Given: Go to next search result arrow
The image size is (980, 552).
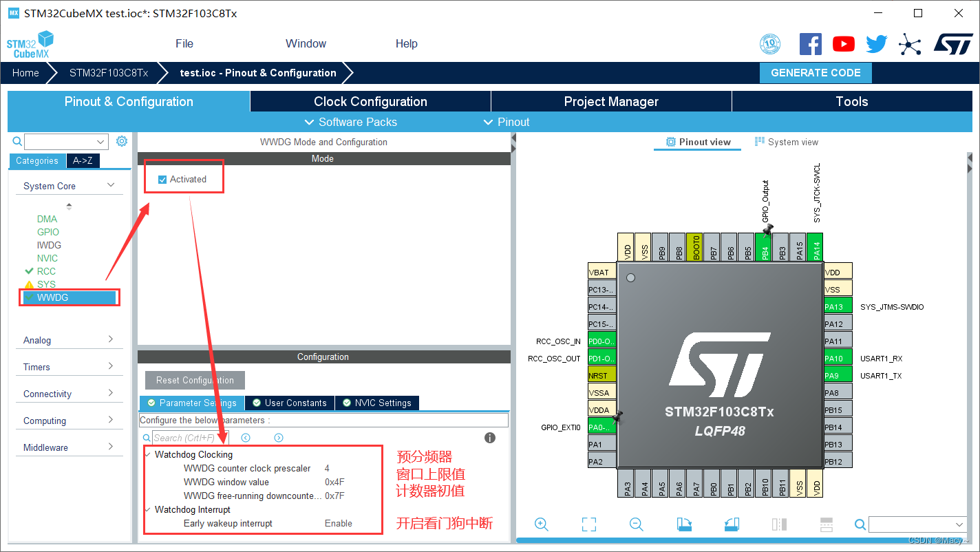Looking at the screenshot, I should tap(279, 438).
